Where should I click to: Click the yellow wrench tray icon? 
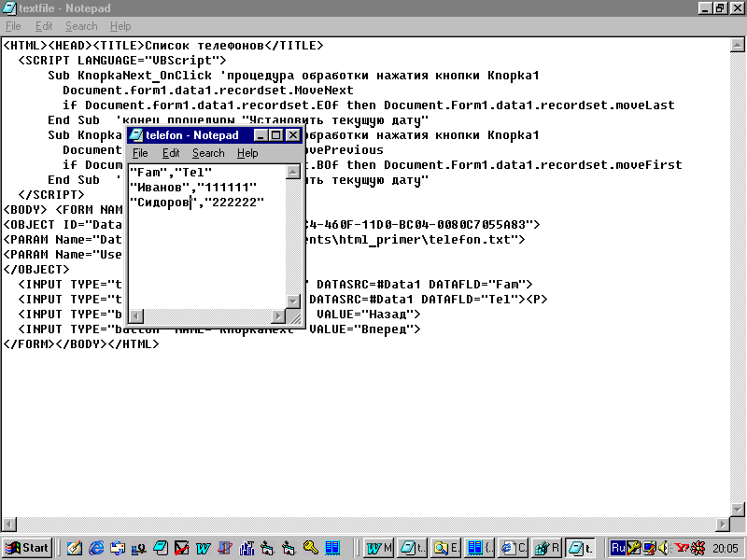(x=633, y=548)
